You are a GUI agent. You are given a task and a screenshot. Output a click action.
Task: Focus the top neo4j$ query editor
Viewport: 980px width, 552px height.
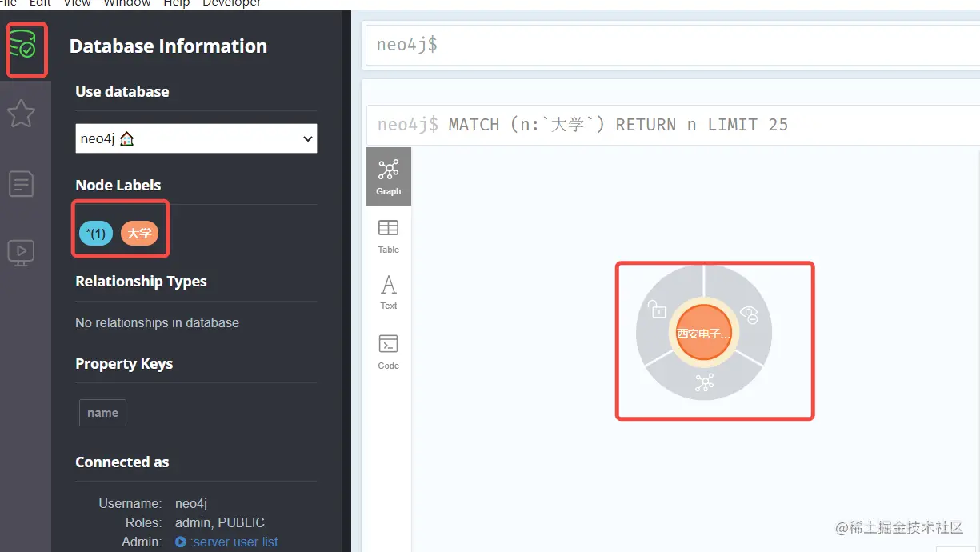click(672, 45)
